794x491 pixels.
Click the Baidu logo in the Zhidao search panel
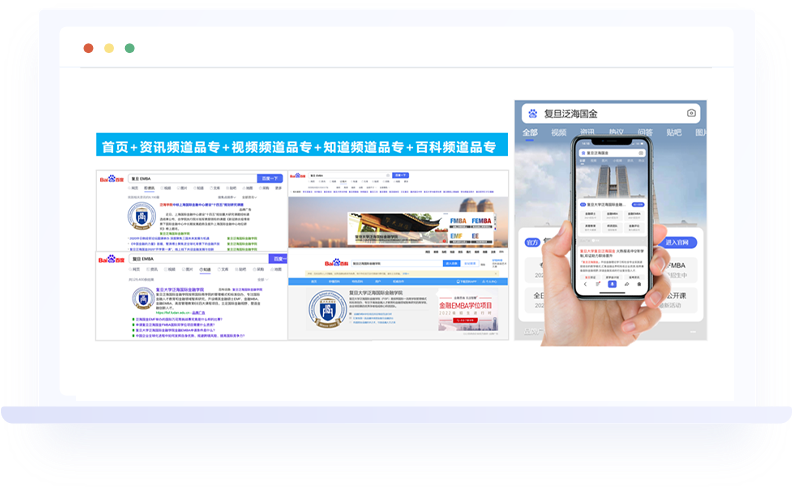coord(111,259)
